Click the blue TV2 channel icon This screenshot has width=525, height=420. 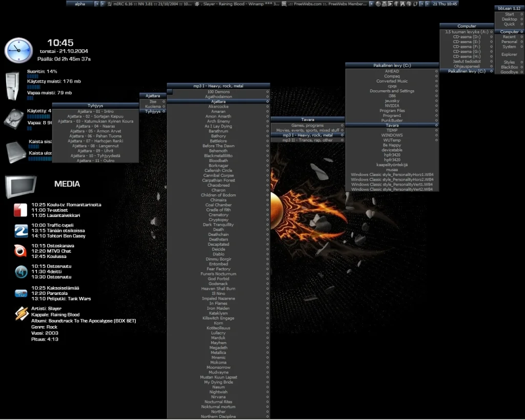click(21, 231)
